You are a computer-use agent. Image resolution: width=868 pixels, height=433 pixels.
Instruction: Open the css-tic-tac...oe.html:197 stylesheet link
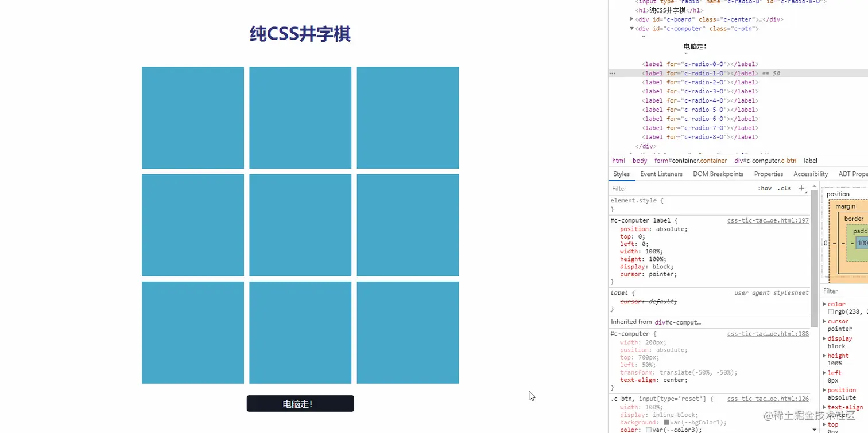768,220
